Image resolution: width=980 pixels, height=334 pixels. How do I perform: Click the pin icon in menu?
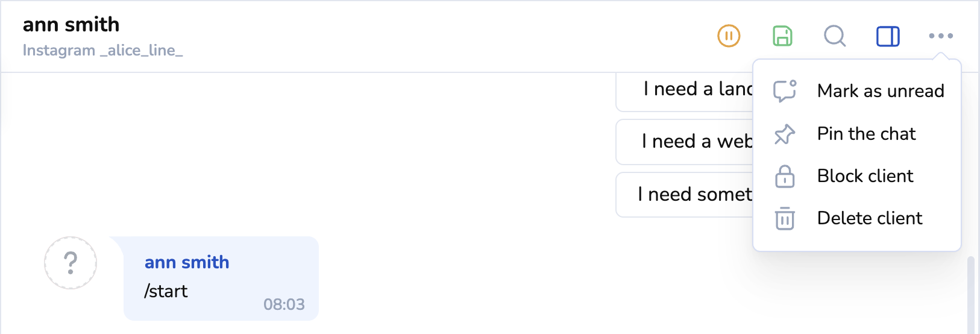tap(785, 134)
